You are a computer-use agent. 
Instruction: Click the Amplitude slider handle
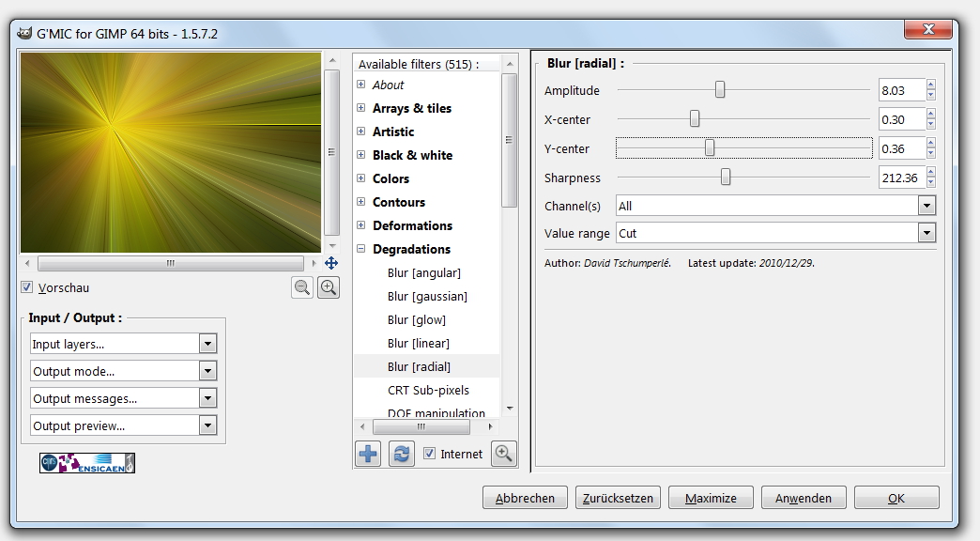[x=720, y=90]
